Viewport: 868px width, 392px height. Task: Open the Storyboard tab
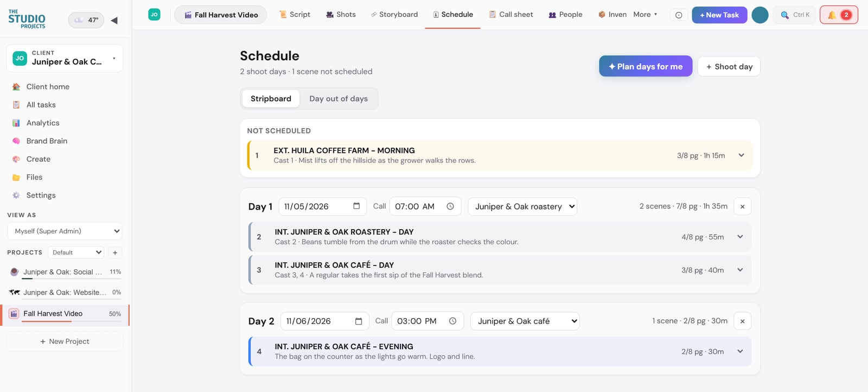(x=394, y=15)
